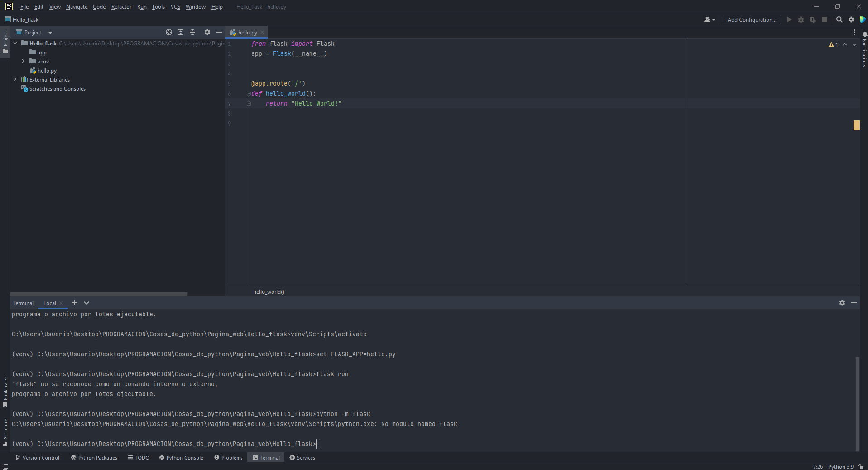Viewport: 868px width, 470px height.
Task: Click the Python 3.9 interpreter status
Action: [841, 466]
